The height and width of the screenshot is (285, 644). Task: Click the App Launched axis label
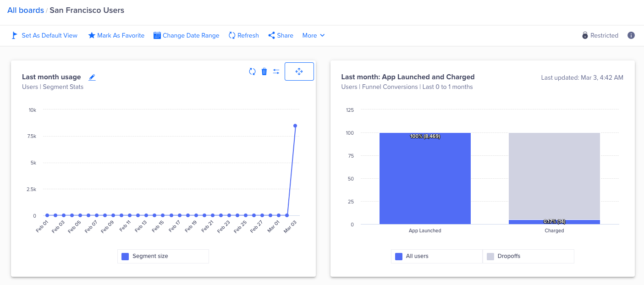(425, 231)
